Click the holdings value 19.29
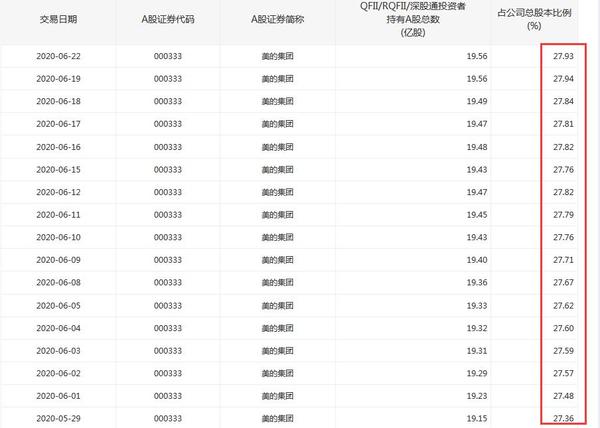The image size is (600, 428). (x=477, y=373)
